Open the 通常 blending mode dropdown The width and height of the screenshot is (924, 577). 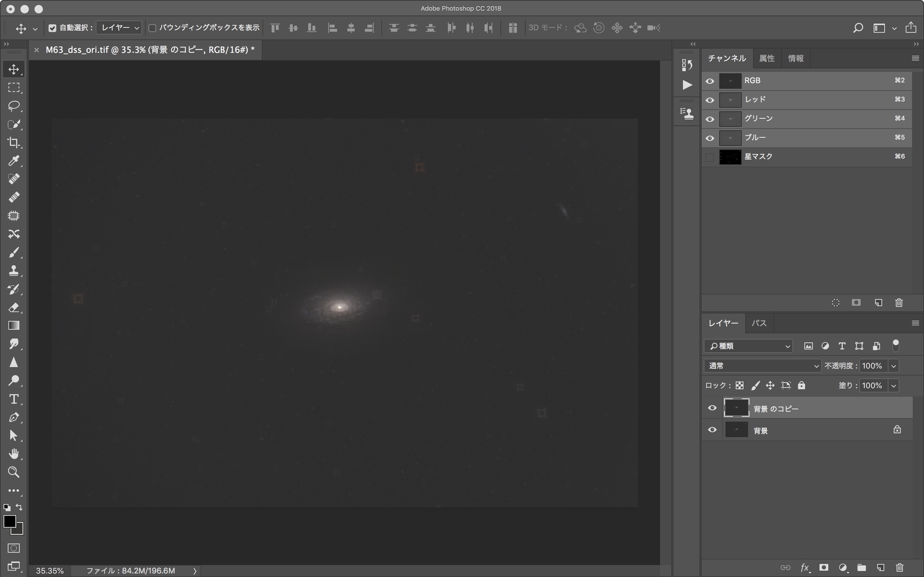[762, 366]
